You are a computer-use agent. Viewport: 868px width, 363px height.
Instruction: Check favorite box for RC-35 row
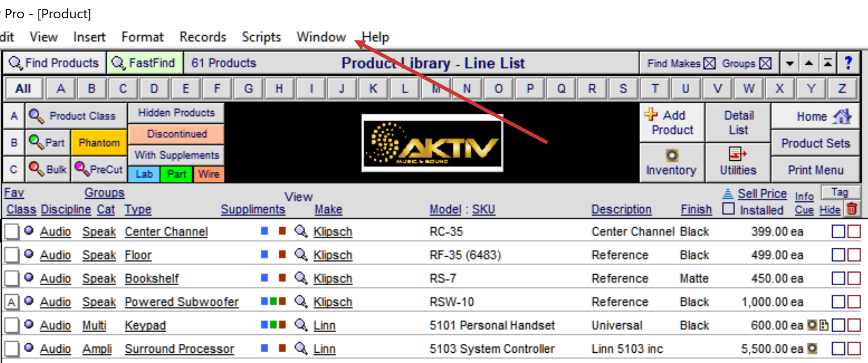pyautogui.click(x=12, y=231)
